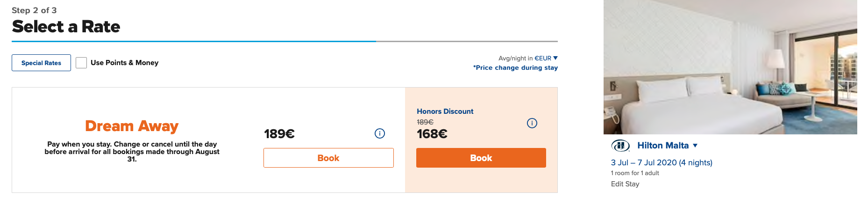The width and height of the screenshot is (868, 199).
Task: Click the step progress bar
Action: 285,41
